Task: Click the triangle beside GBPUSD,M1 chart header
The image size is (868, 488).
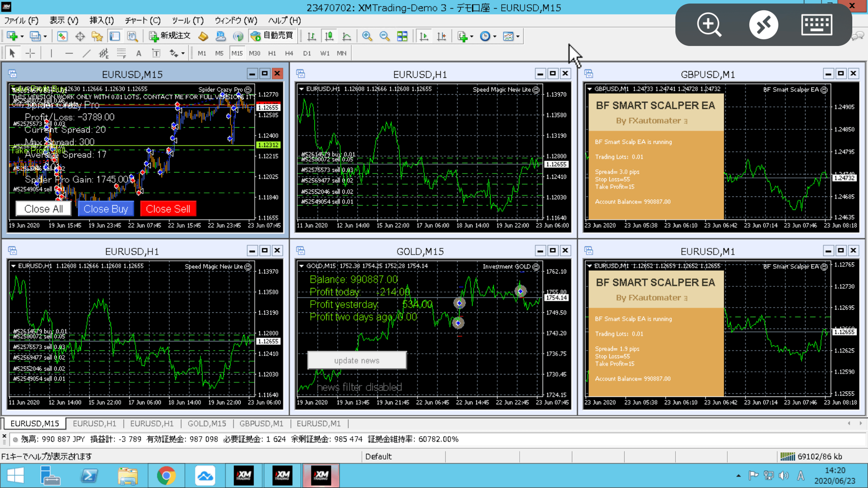Action: click(590, 89)
